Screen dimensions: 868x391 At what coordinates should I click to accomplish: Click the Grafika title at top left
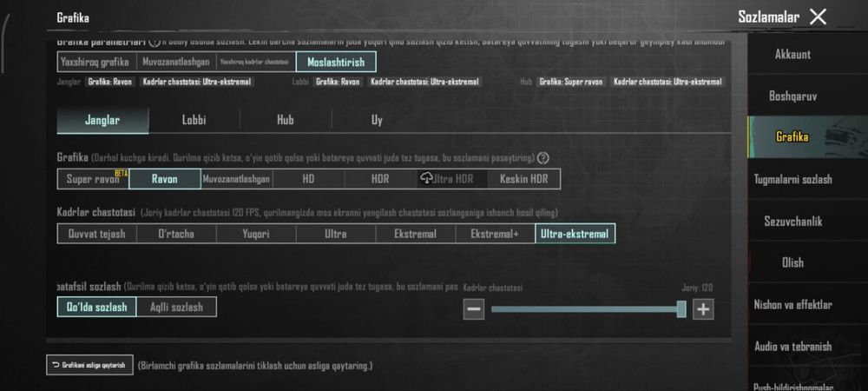point(73,17)
